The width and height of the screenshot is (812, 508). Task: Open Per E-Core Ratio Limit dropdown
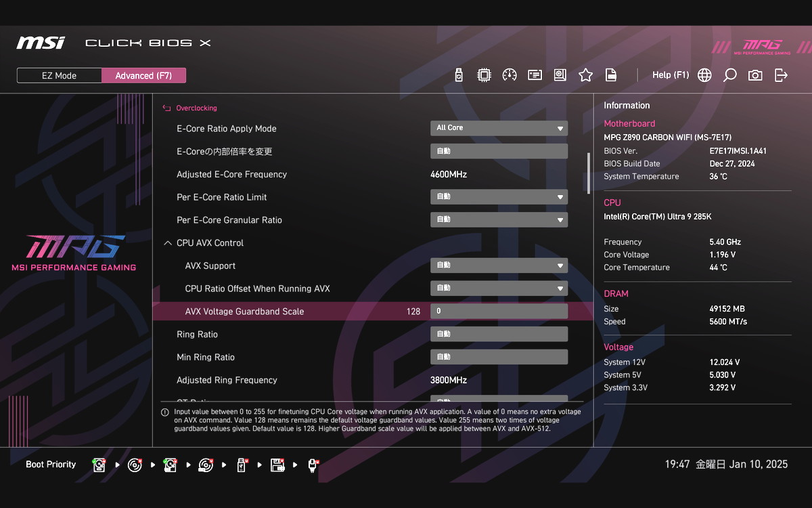(x=499, y=197)
